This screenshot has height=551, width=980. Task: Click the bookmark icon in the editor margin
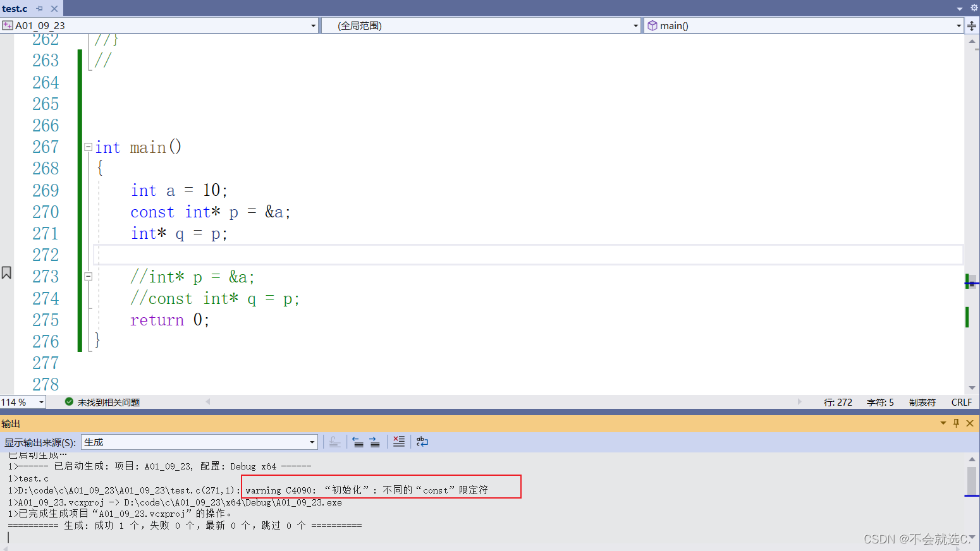point(6,272)
